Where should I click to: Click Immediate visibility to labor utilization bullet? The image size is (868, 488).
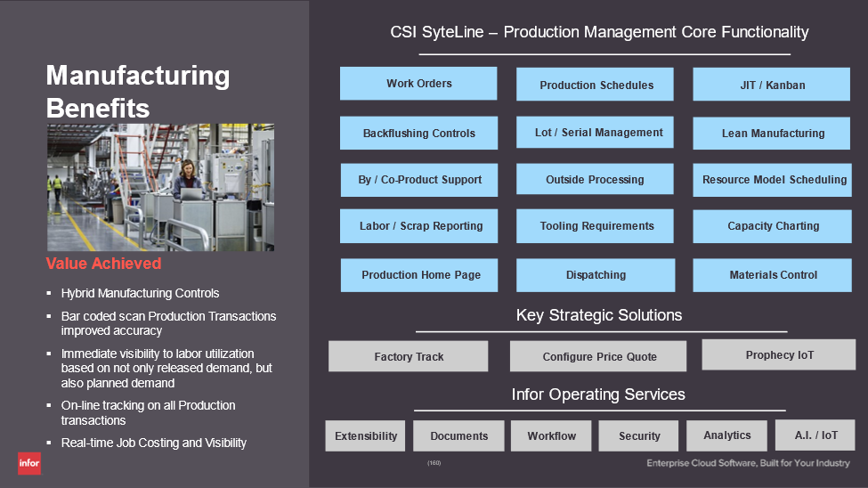166,369
